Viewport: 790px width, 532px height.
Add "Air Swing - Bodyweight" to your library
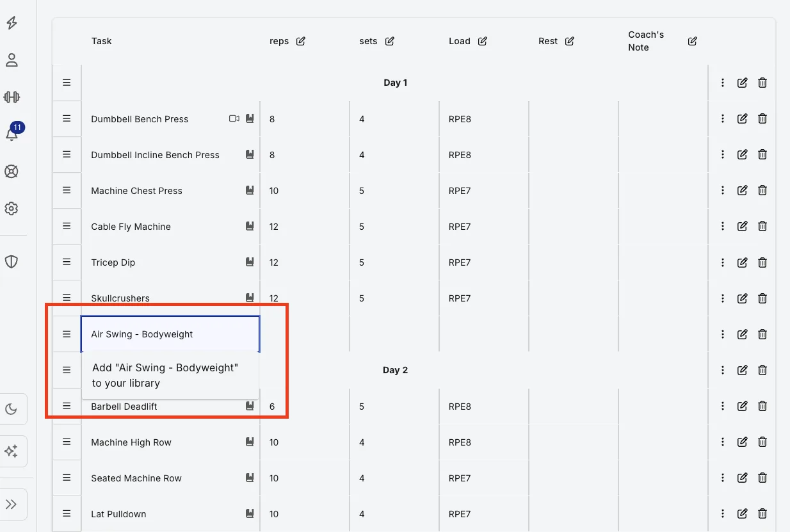tap(170, 375)
